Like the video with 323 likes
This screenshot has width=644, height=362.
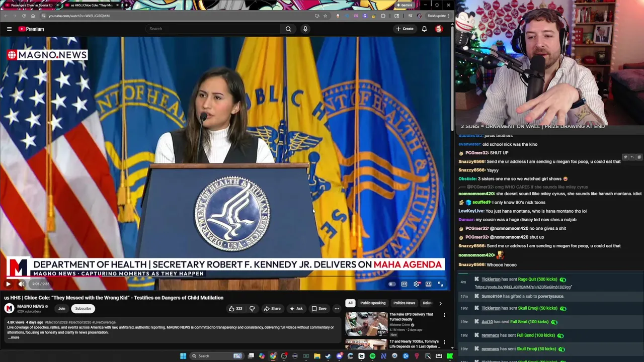coord(236,309)
